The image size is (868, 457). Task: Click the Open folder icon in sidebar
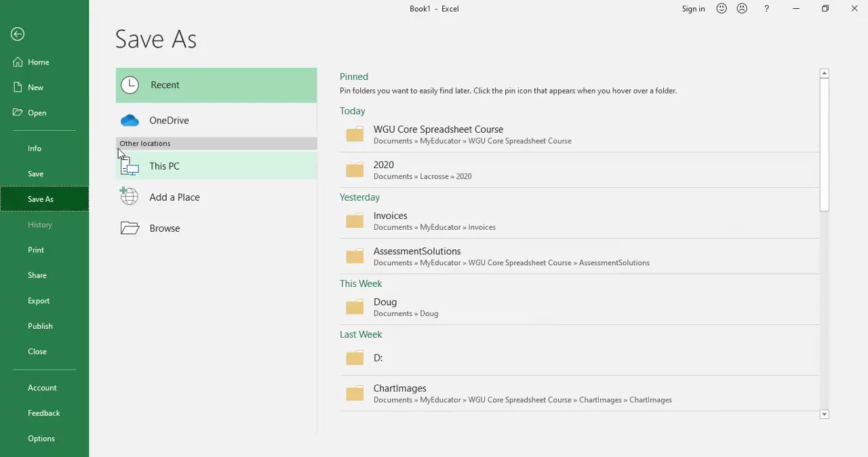tap(18, 113)
